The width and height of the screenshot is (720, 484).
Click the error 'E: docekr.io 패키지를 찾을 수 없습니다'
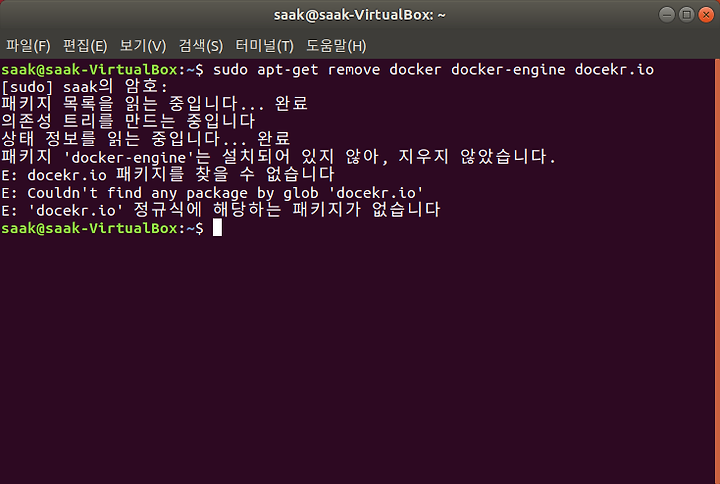(x=168, y=174)
